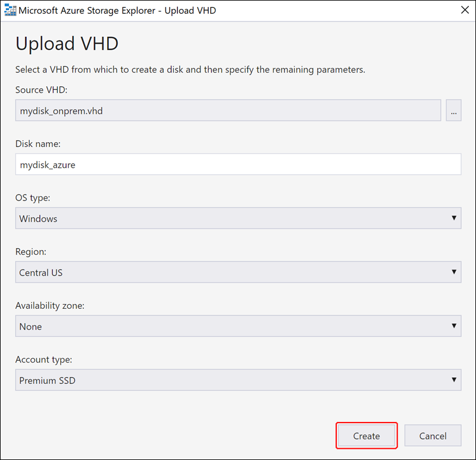The height and width of the screenshot is (460, 476).
Task: Open the Region combo box showing Central US
Action: 239,272
